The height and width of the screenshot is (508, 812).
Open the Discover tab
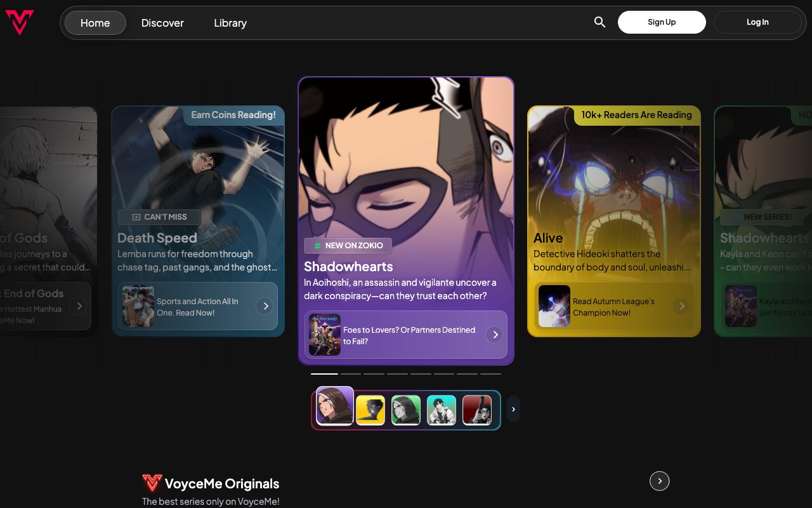pyautogui.click(x=162, y=23)
